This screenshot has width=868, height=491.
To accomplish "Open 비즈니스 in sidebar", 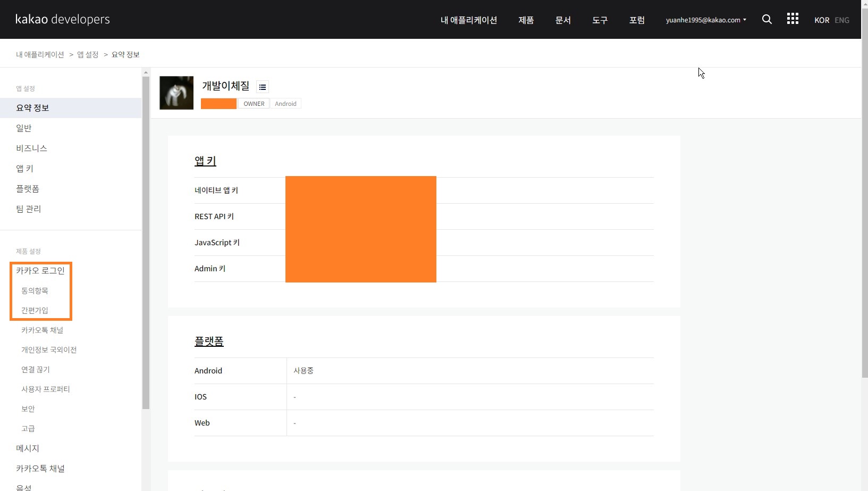I will click(x=31, y=148).
